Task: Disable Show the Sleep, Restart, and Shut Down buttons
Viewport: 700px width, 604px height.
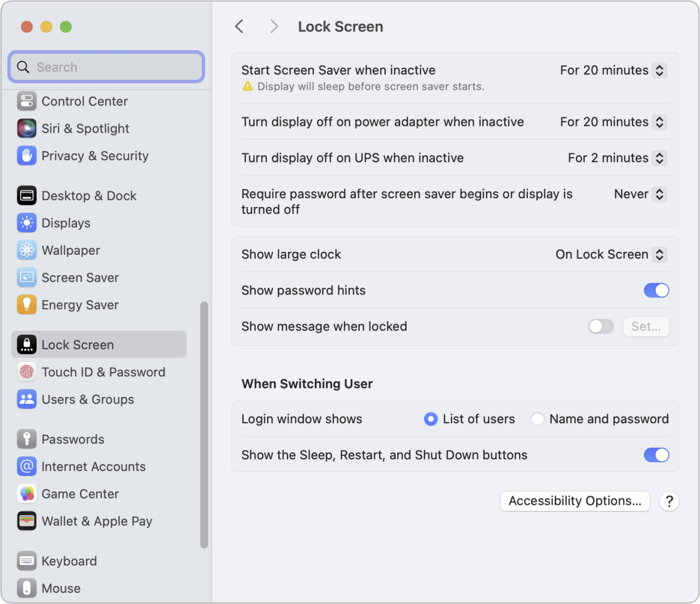Action: (x=656, y=455)
